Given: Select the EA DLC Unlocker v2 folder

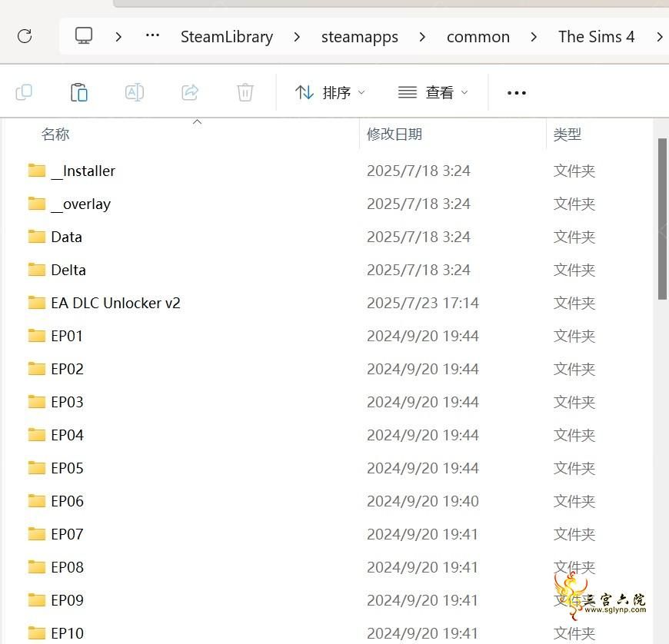Looking at the screenshot, I should pos(115,303).
